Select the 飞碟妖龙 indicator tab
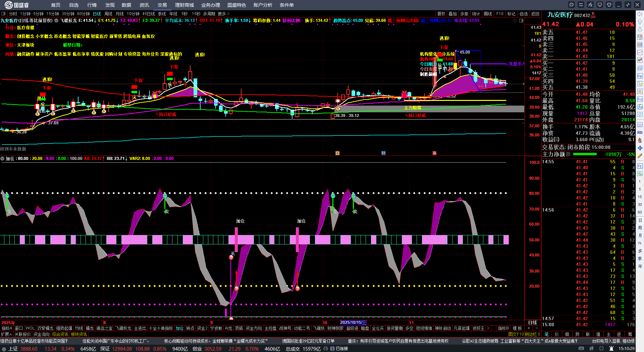The image size is (644, 352). (x=123, y=328)
